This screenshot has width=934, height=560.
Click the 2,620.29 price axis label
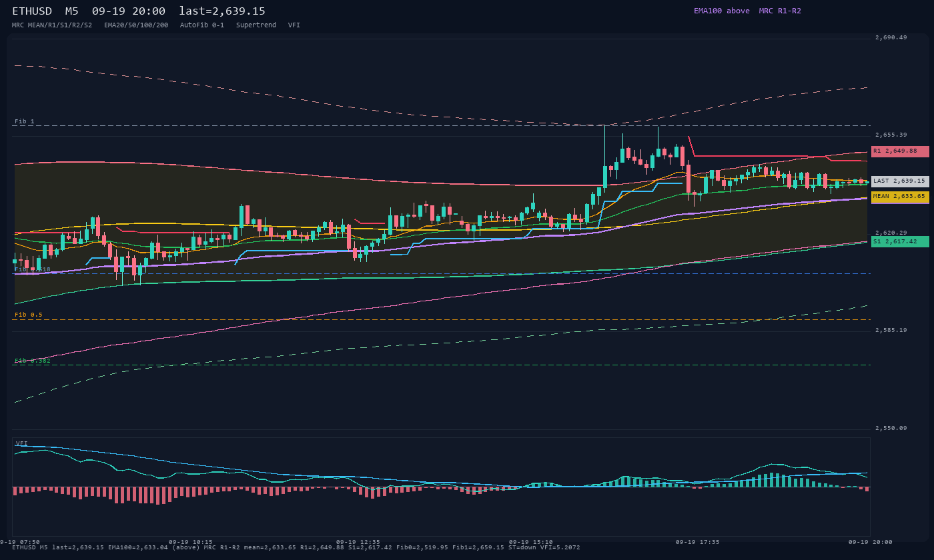click(x=891, y=233)
